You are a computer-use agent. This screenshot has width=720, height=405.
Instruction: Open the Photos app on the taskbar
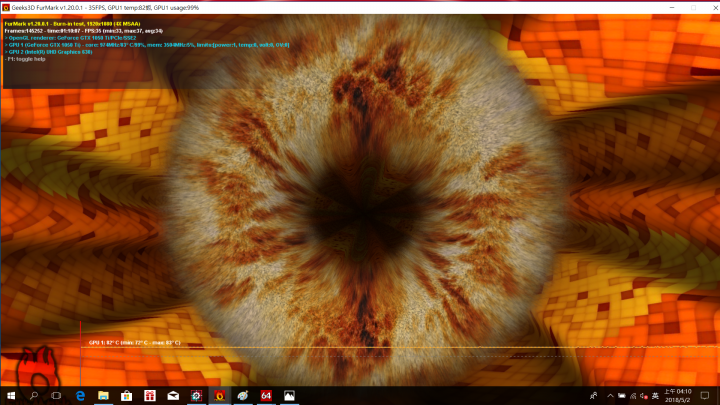(x=289, y=395)
